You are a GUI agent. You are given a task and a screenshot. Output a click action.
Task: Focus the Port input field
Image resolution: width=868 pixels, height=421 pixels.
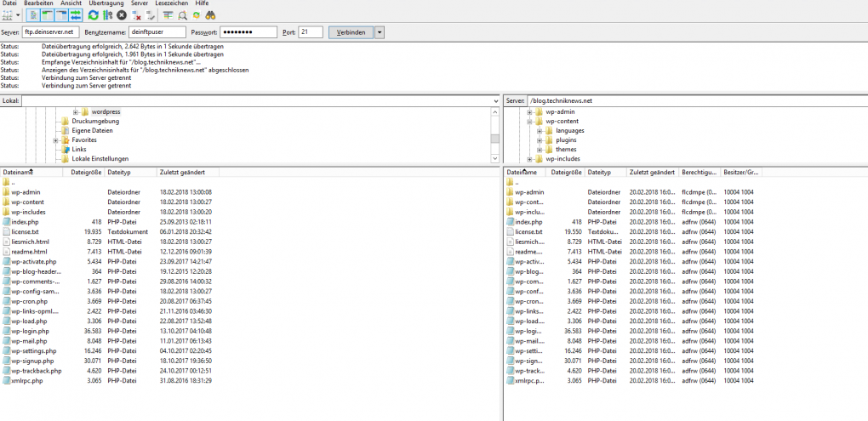point(311,32)
